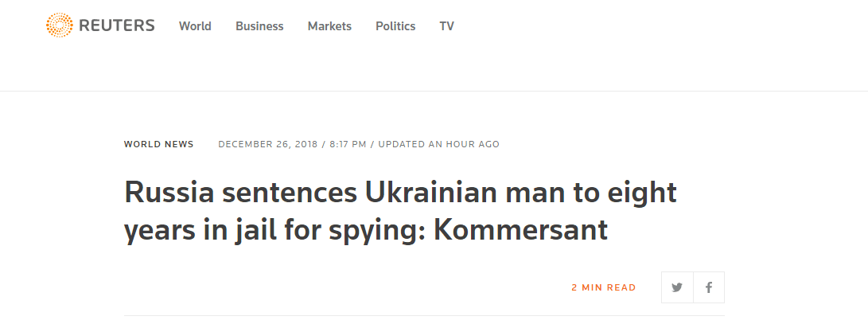Share the article on Twitter
This screenshot has width=868, height=324.
click(x=677, y=287)
